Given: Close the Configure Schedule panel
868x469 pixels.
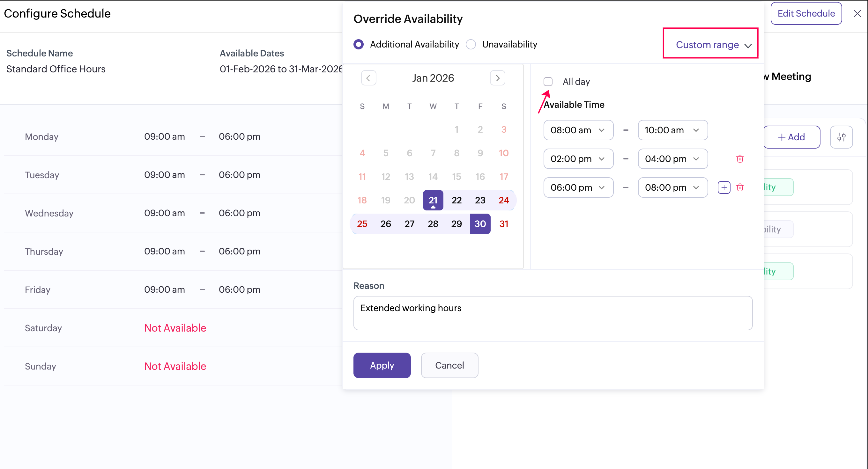Looking at the screenshot, I should (857, 13).
